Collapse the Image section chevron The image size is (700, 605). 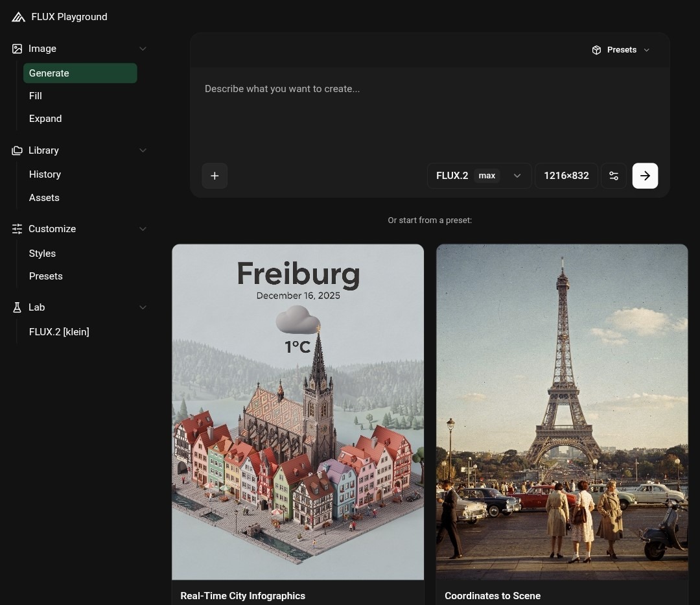143,49
